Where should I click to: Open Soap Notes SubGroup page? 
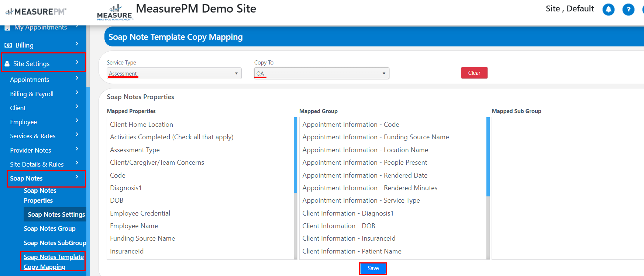click(x=55, y=243)
